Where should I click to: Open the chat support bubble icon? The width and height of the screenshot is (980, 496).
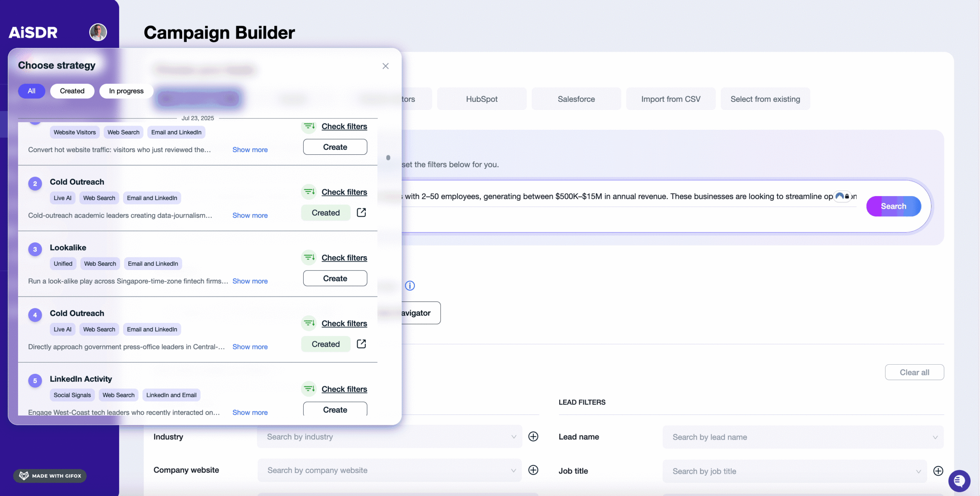coord(959,481)
